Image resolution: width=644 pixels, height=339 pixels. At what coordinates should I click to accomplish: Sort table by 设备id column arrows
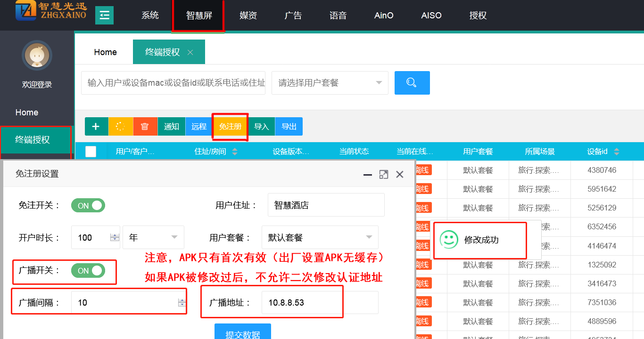(616, 152)
